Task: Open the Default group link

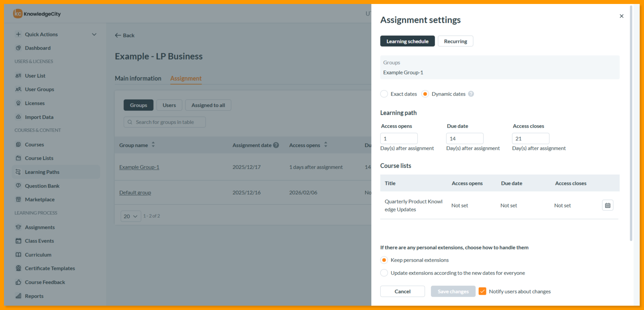Action: 135,193
